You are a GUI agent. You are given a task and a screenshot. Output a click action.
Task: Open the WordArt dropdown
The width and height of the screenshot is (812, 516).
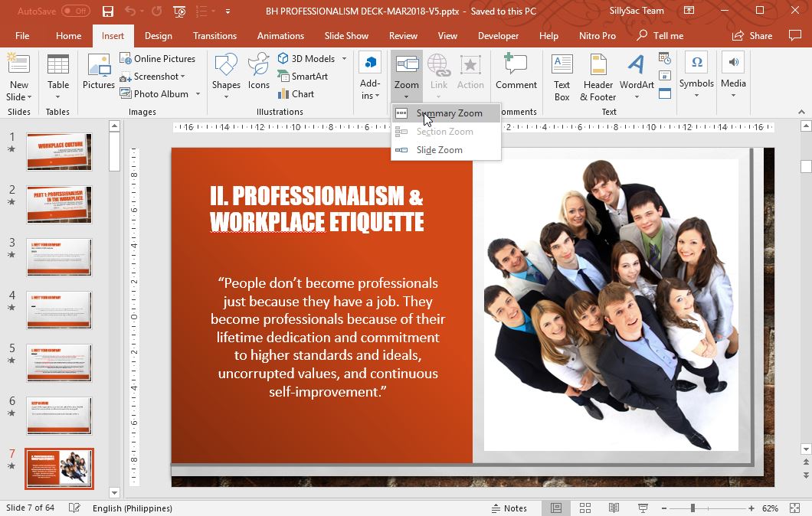point(637,76)
